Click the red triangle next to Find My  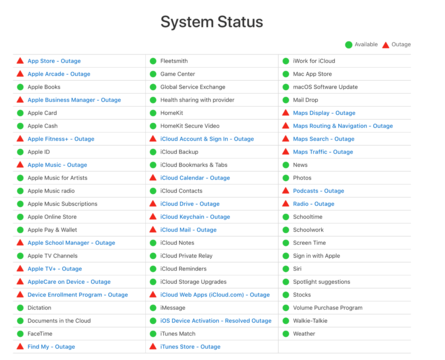click(x=20, y=346)
